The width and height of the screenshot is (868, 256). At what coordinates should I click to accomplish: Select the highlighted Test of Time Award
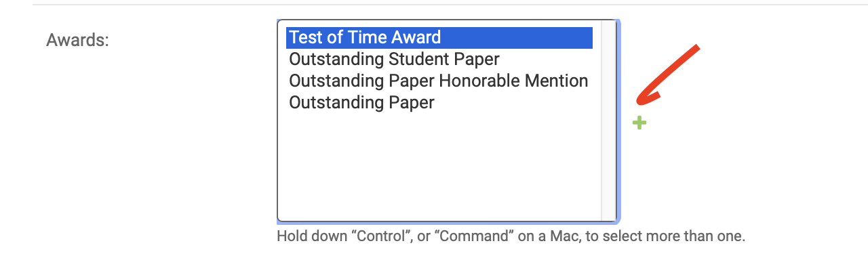point(439,37)
